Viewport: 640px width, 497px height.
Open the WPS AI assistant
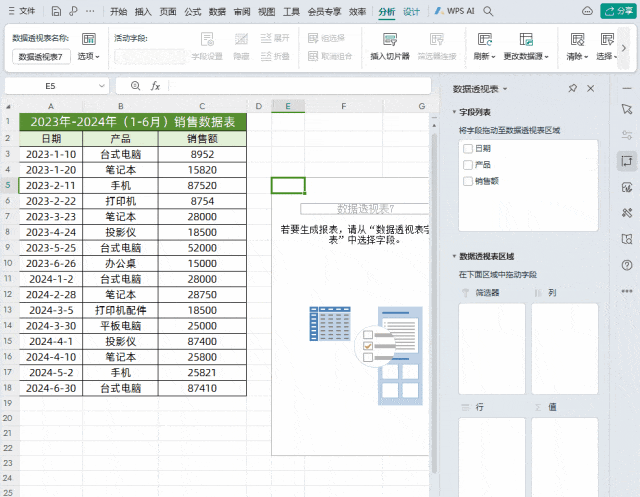454,11
